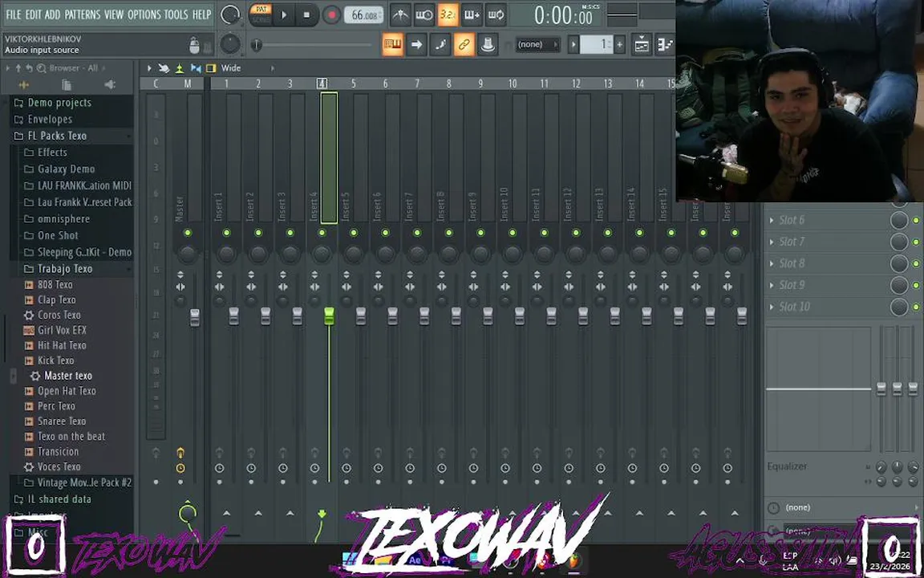Open the playlist view icon
The width and height of the screenshot is (924, 578).
(x=642, y=44)
